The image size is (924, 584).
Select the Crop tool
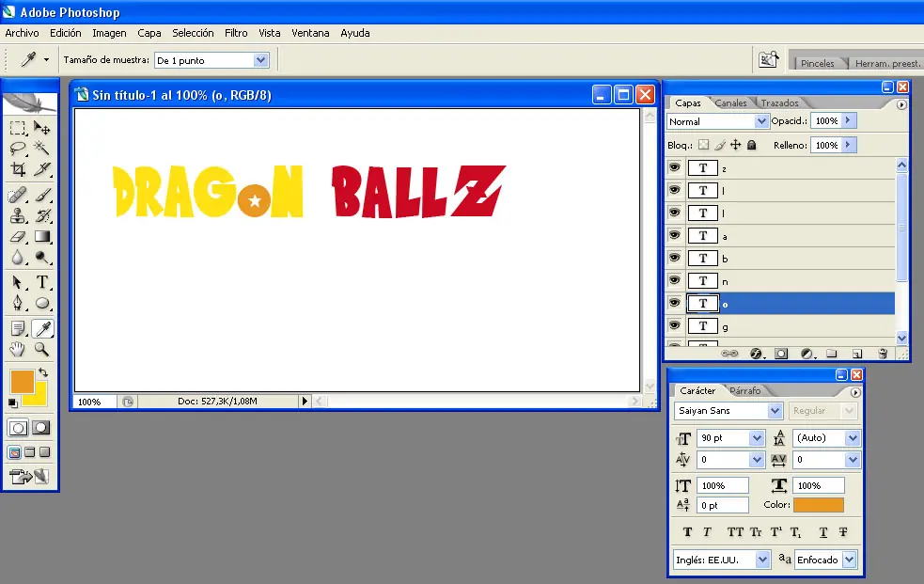[x=18, y=169]
